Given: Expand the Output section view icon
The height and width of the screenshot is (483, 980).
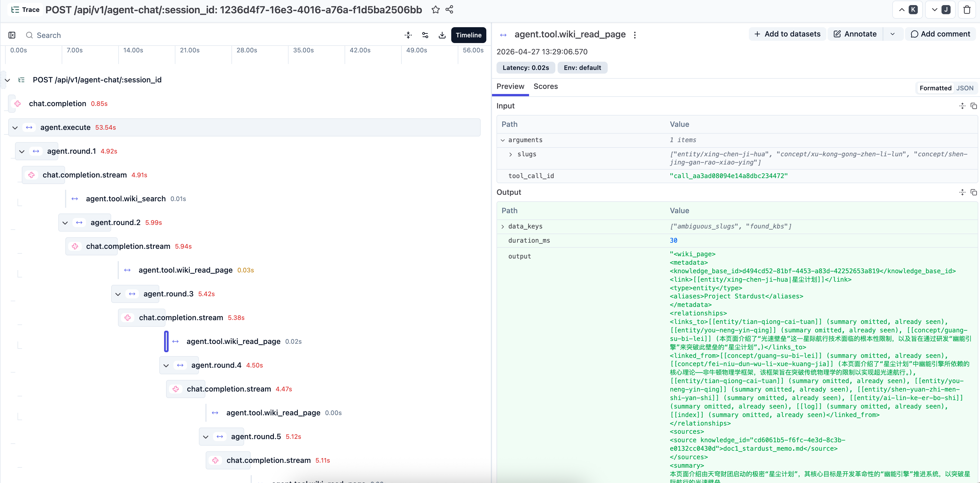Looking at the screenshot, I should 962,192.
